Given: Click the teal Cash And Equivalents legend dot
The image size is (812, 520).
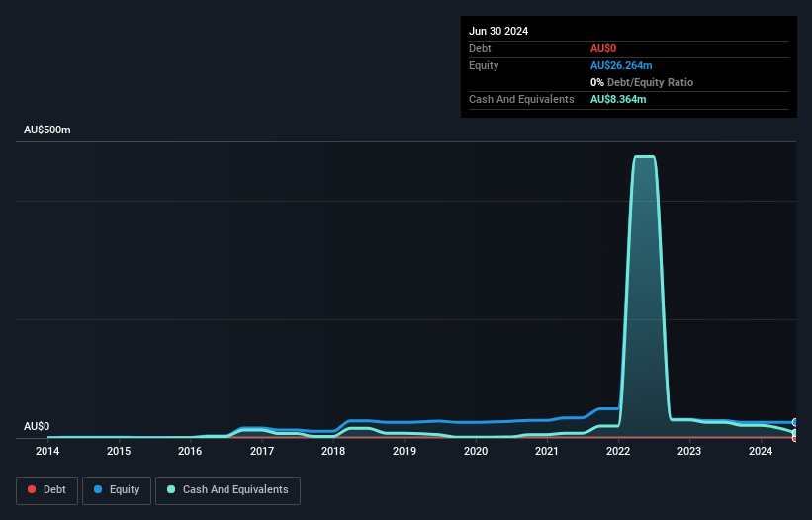Looking at the screenshot, I should point(171,489).
